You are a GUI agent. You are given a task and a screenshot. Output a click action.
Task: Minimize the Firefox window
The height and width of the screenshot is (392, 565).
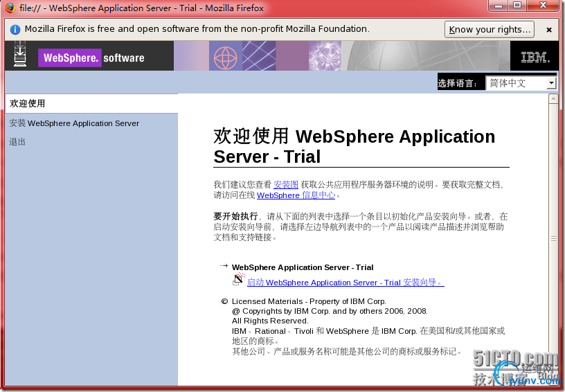[x=499, y=6]
